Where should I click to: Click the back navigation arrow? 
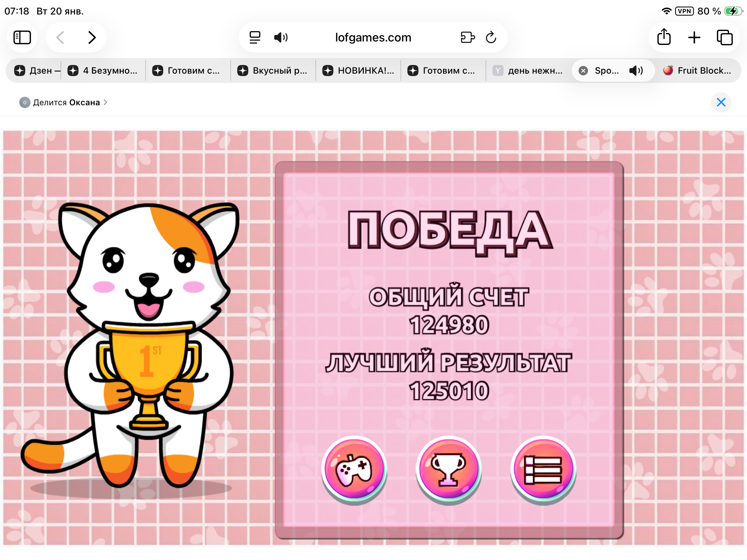[x=60, y=37]
